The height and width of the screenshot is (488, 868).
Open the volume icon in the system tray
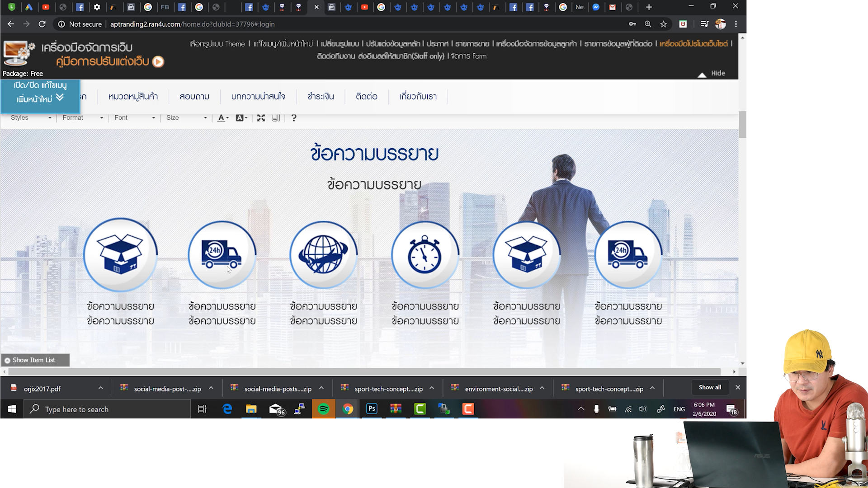[643, 409]
